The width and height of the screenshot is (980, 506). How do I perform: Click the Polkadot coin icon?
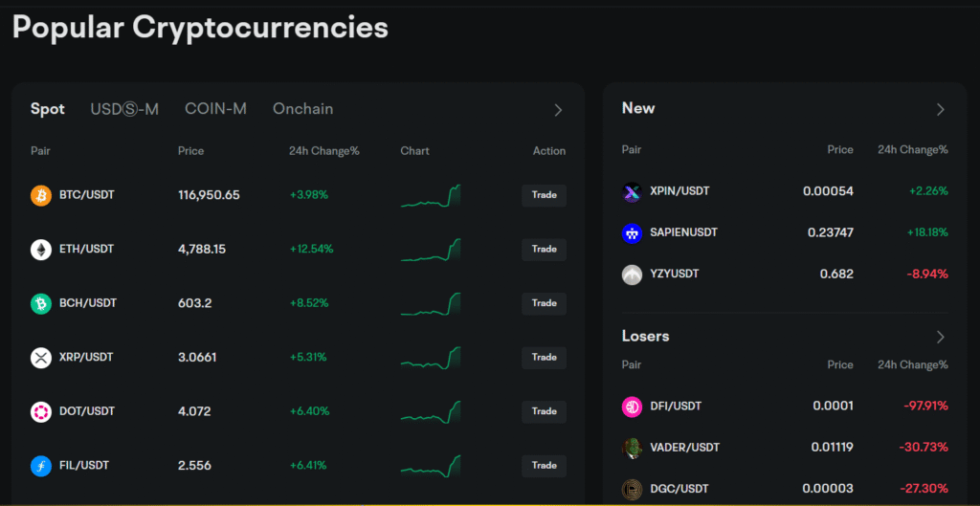coord(41,411)
